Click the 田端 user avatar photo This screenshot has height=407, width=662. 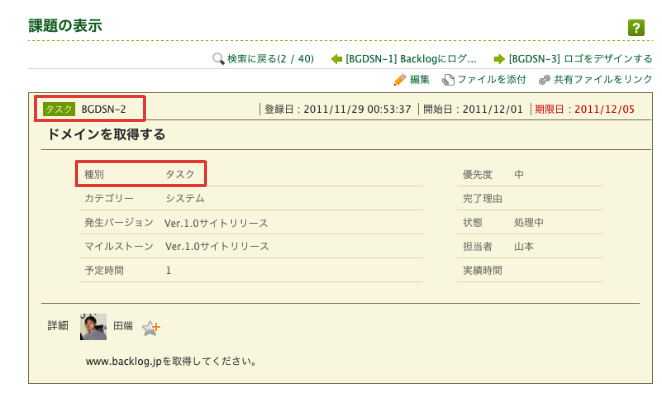(93, 326)
